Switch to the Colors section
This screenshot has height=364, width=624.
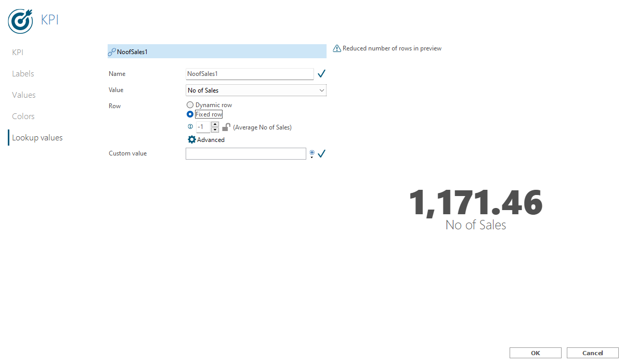click(x=23, y=116)
